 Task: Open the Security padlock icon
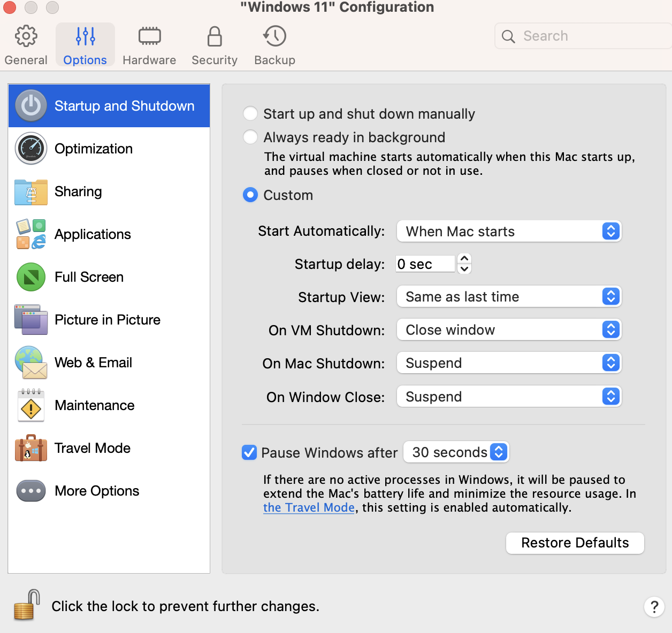point(215,36)
